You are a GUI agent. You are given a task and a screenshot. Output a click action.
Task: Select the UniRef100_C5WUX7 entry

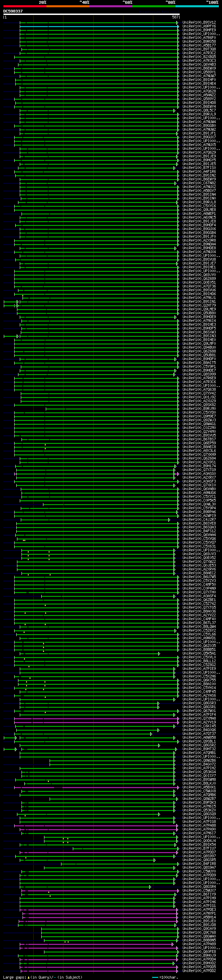coord(199,890)
